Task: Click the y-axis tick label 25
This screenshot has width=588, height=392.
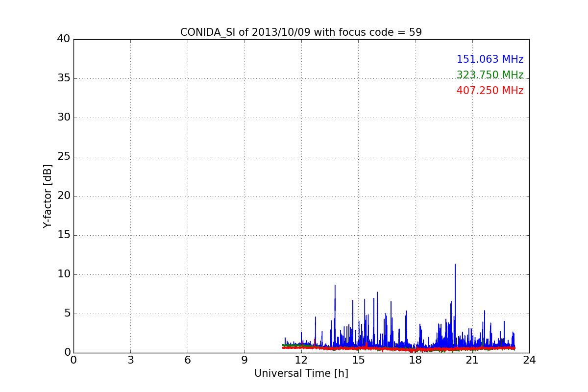Action: coord(64,157)
